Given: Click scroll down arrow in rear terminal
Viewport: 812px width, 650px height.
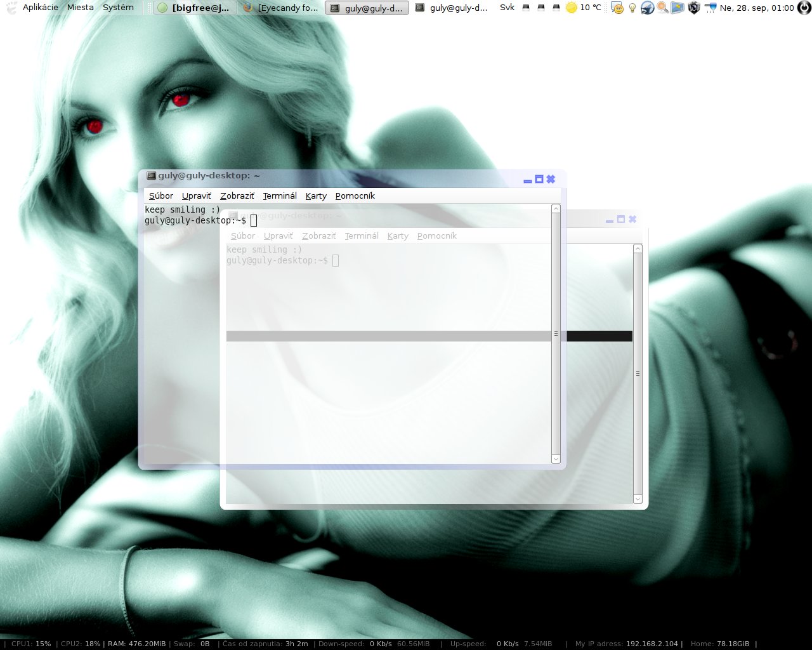Looking at the screenshot, I should [x=638, y=499].
